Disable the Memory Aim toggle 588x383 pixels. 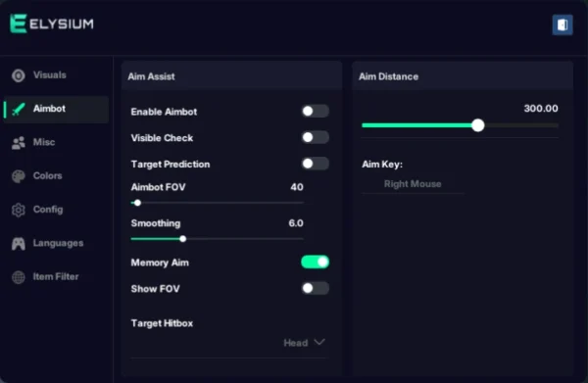(x=315, y=262)
